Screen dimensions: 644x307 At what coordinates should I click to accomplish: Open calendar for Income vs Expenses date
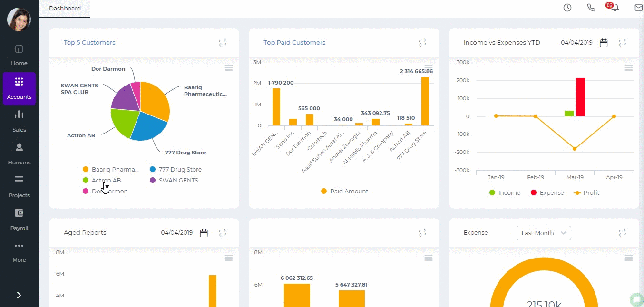coord(604,43)
